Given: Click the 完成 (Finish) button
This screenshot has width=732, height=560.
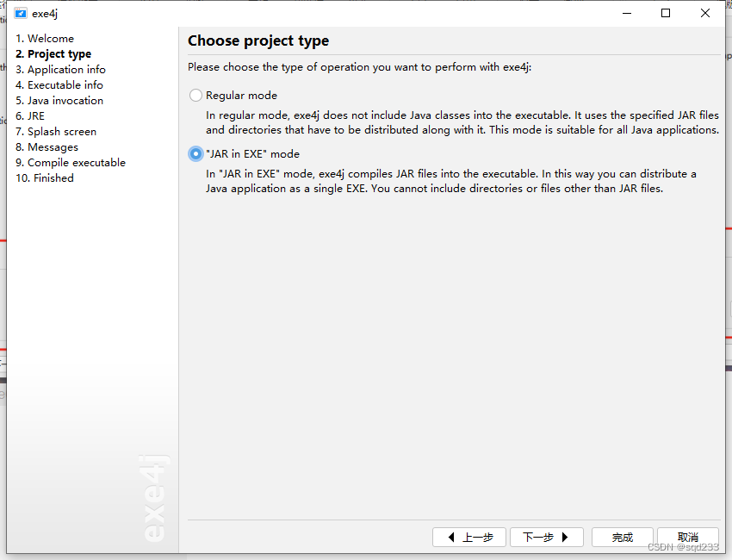Looking at the screenshot, I should pyautogui.click(x=623, y=537).
